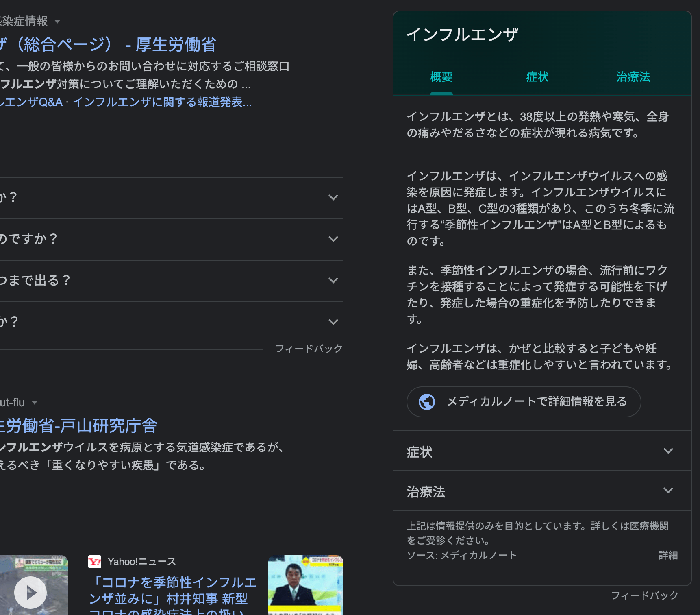Viewport: 700px width, 615px height.
Task: Open インフルエンザQ&A sitelink
Action: [x=31, y=102]
